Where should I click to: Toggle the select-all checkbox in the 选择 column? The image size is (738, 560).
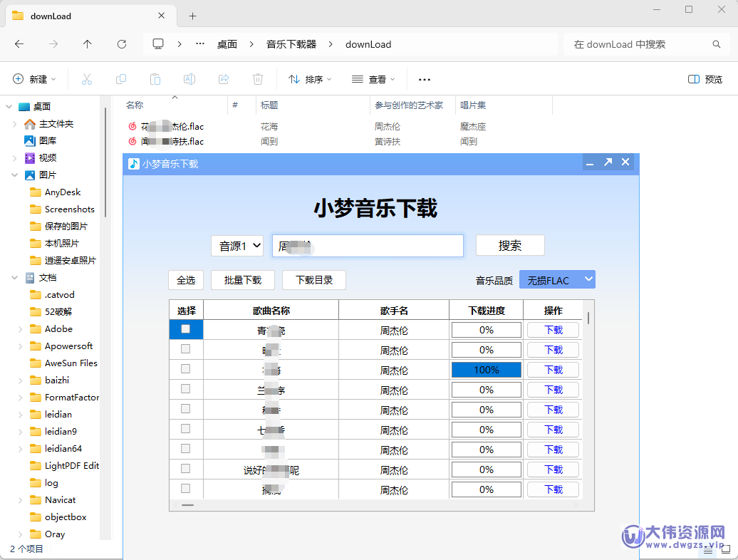186,329
